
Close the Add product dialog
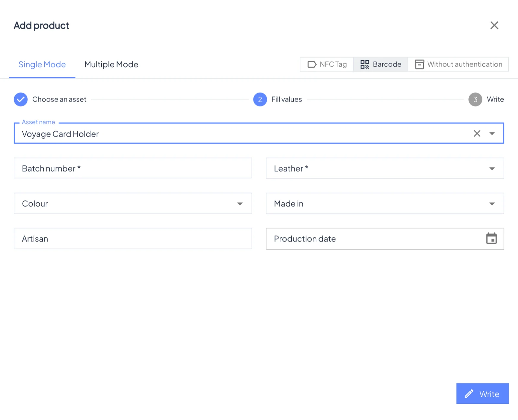click(494, 25)
